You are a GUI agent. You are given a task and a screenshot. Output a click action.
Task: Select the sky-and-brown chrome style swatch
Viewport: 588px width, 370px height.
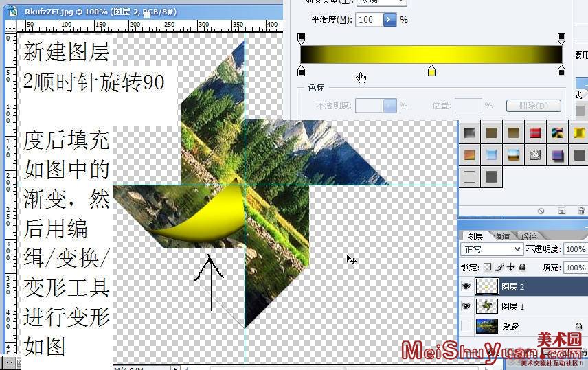(513, 155)
